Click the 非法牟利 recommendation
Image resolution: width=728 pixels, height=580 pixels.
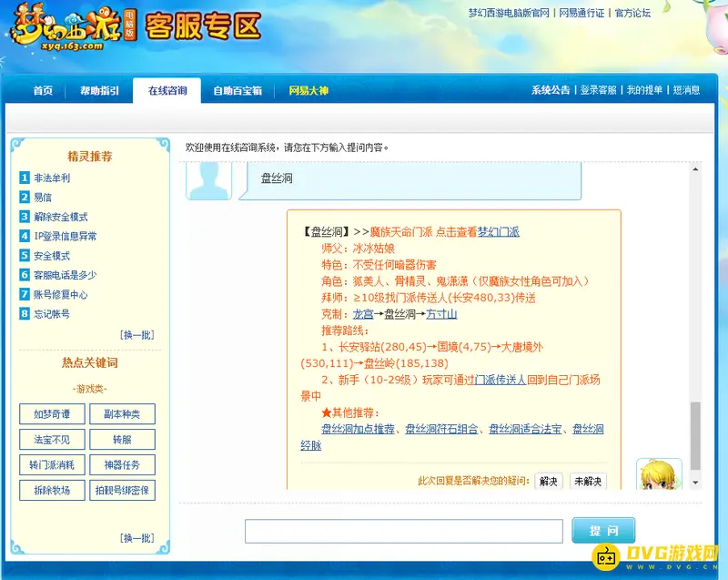[52, 178]
